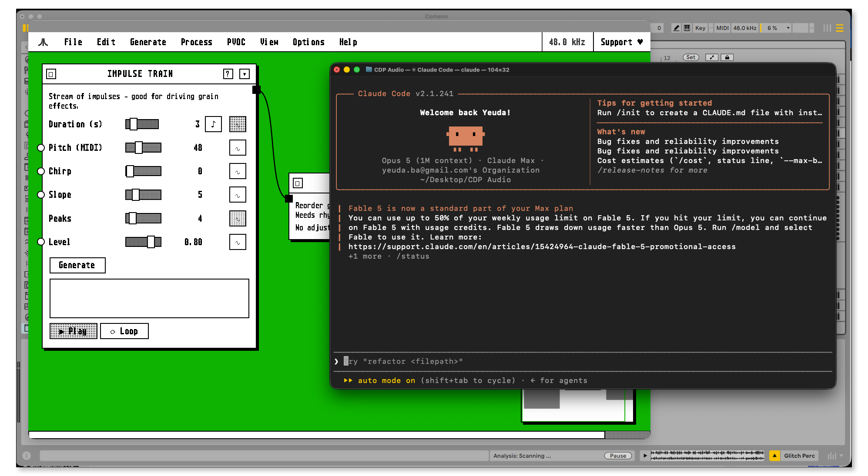
Task: Open the Level modulation wave icon
Action: tap(238, 242)
